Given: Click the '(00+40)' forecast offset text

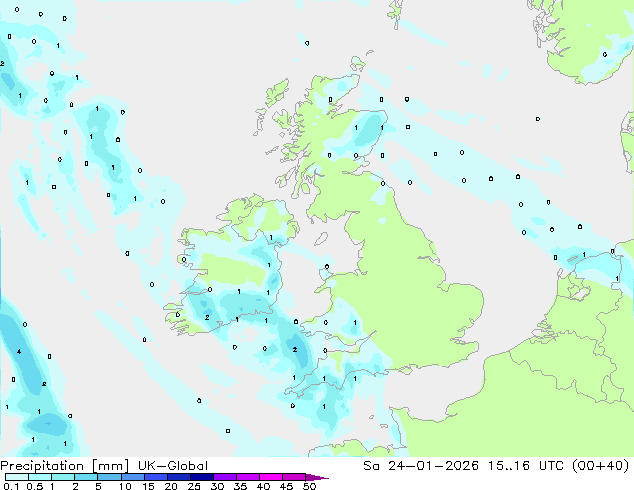Looking at the screenshot, I should pyautogui.click(x=600, y=466).
